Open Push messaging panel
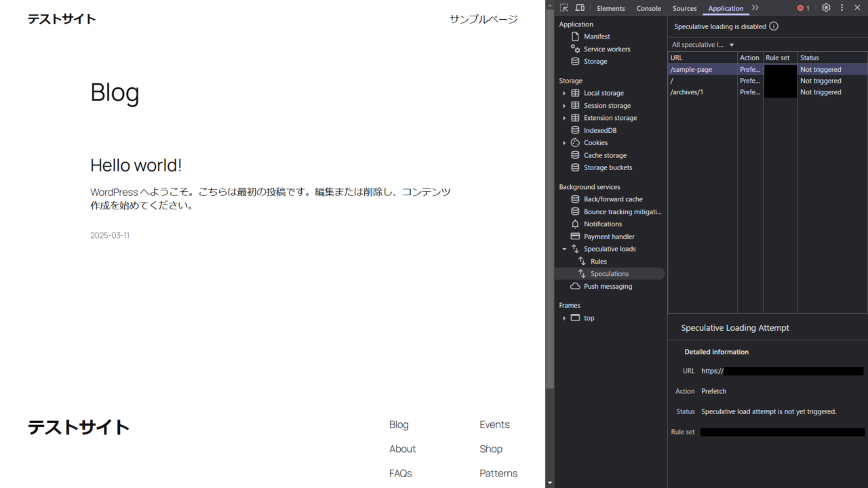This screenshot has height=488, width=868. click(609, 286)
